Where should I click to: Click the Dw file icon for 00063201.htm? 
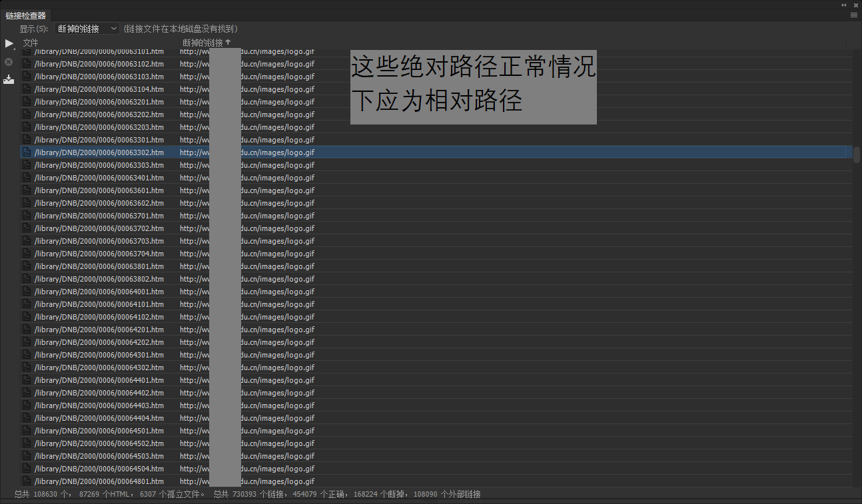[27, 102]
